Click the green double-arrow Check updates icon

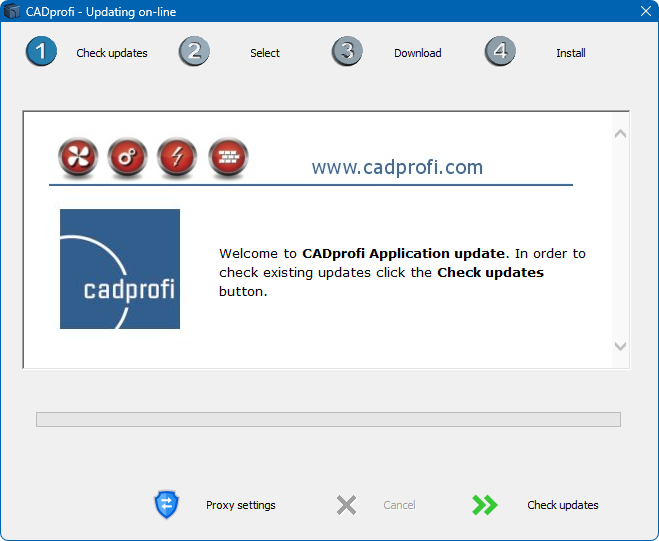point(485,505)
